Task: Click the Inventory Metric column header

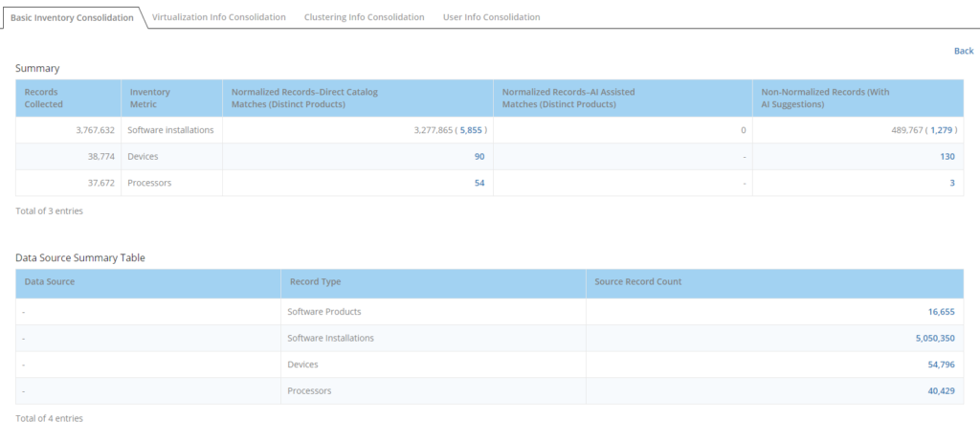Action: coord(149,98)
